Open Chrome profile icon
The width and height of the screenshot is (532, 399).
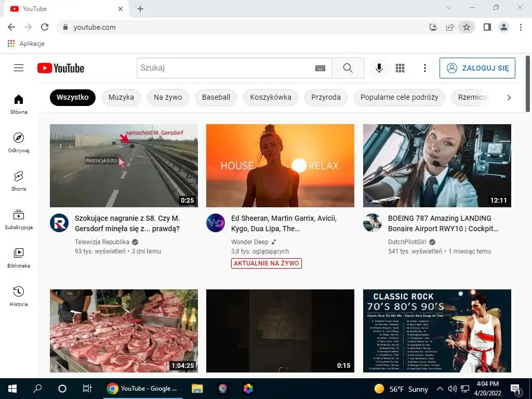[x=504, y=27]
